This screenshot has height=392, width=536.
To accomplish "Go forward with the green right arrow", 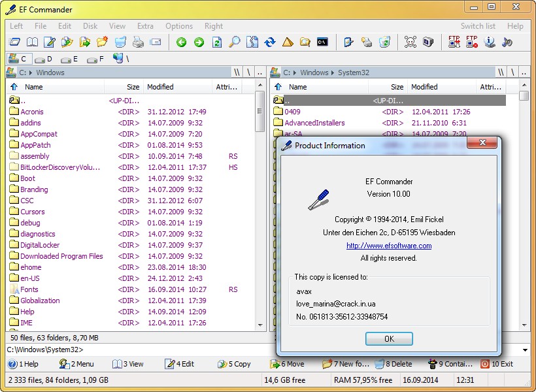I will pyautogui.click(x=199, y=42).
